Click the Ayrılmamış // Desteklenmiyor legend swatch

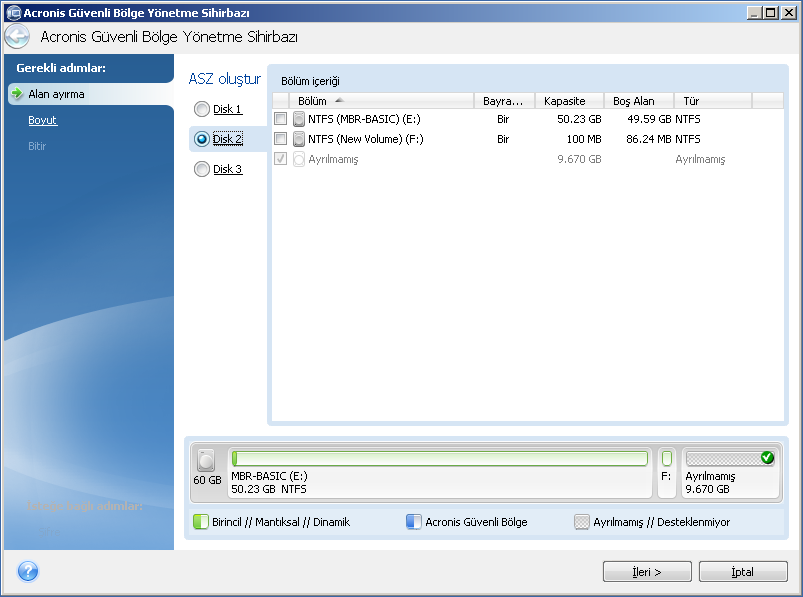(x=581, y=522)
